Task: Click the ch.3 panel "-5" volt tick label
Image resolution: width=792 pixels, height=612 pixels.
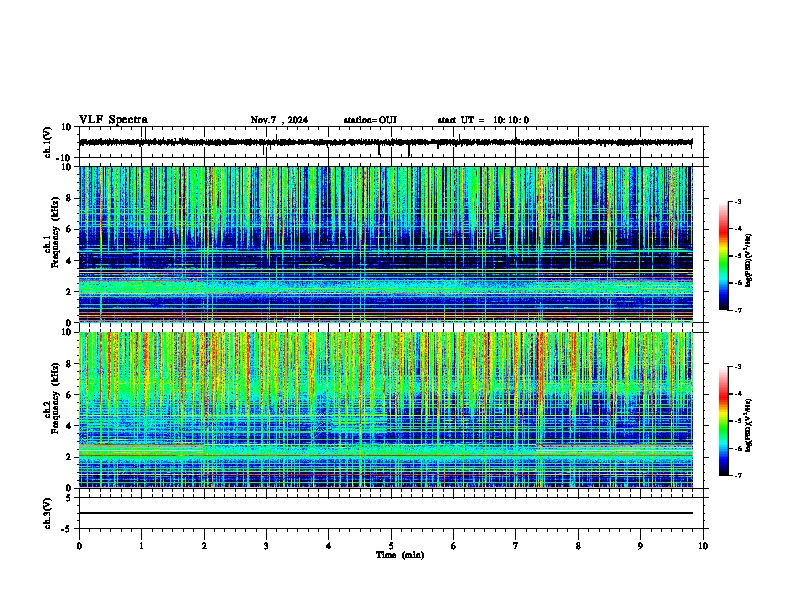Action: tap(67, 529)
